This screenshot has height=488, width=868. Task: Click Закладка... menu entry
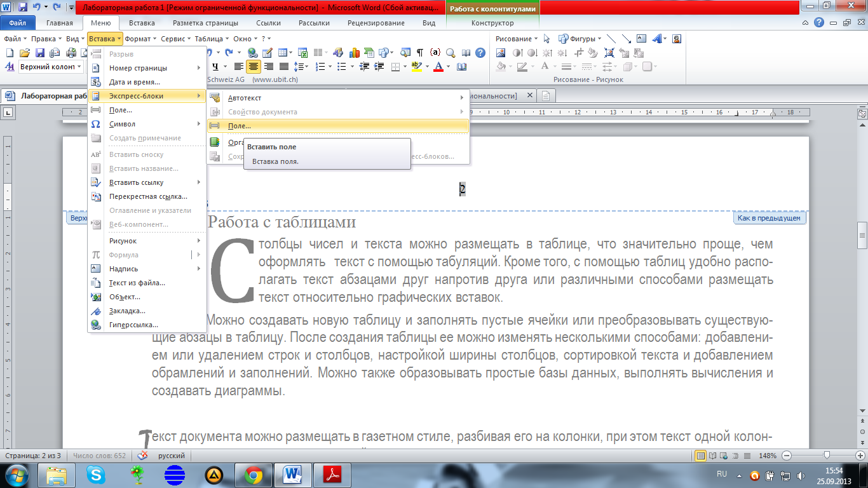[147, 311]
